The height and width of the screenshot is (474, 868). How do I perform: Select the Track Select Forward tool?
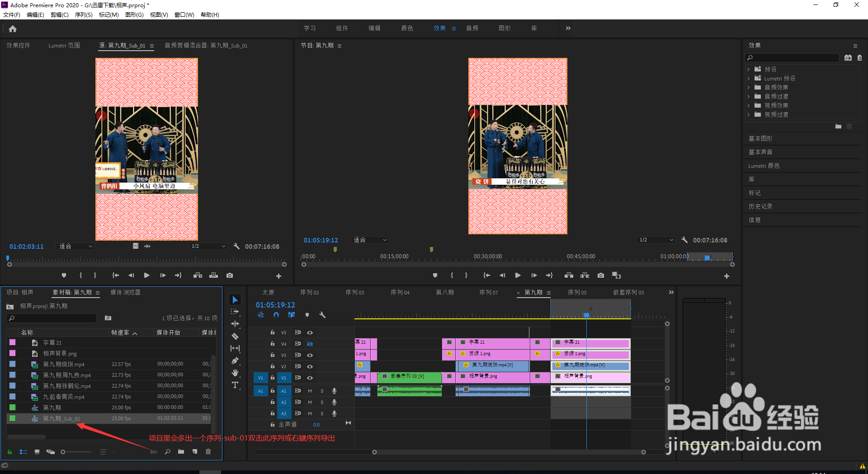pos(235,312)
